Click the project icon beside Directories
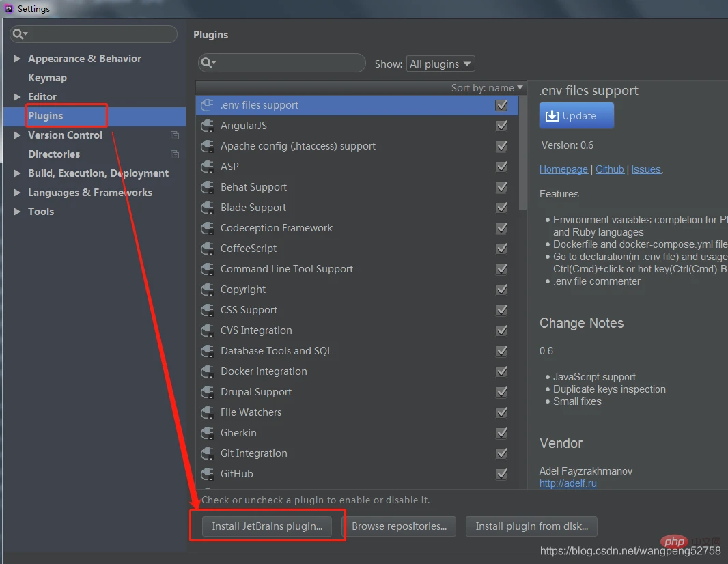The width and height of the screenshot is (728, 564). point(175,154)
